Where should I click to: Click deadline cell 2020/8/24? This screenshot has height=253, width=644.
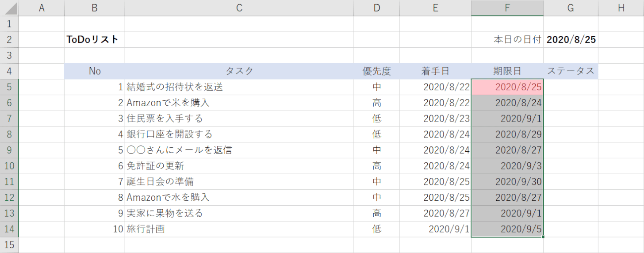click(507, 103)
